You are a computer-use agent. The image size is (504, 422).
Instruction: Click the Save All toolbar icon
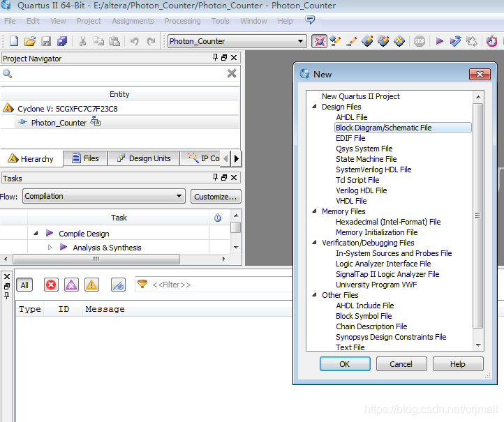click(62, 41)
